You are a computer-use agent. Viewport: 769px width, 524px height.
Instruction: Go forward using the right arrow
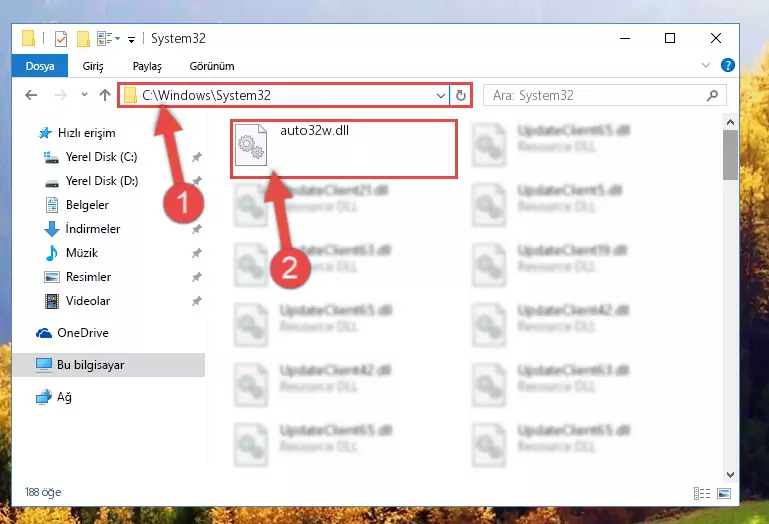pyautogui.click(x=61, y=95)
